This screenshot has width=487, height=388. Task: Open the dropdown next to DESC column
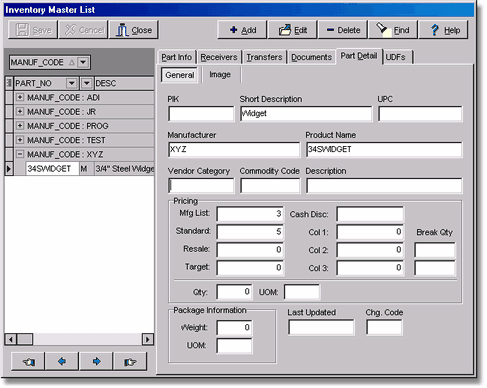point(86,83)
